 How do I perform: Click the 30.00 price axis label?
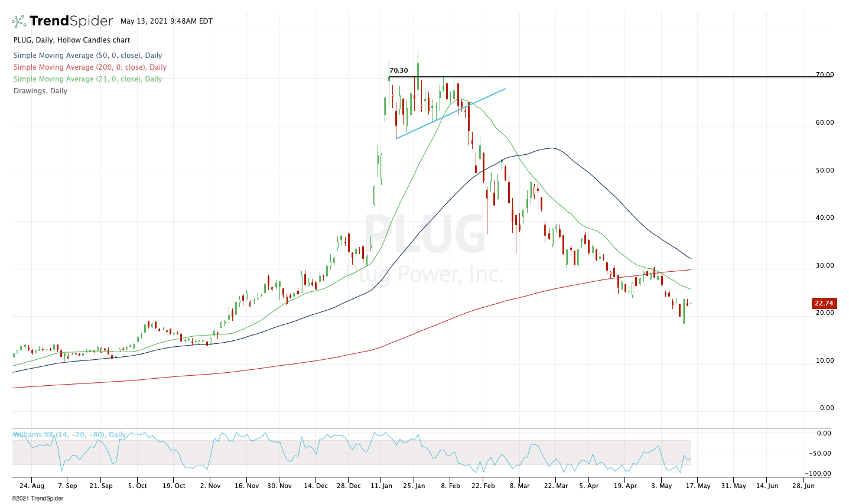pyautogui.click(x=825, y=266)
